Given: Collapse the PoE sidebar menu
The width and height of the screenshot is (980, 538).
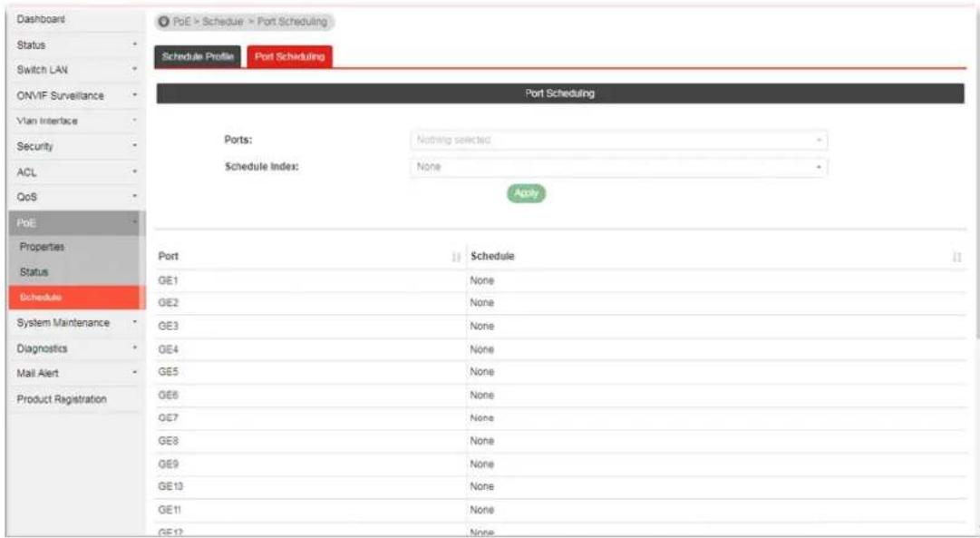Looking at the screenshot, I should 75,222.
